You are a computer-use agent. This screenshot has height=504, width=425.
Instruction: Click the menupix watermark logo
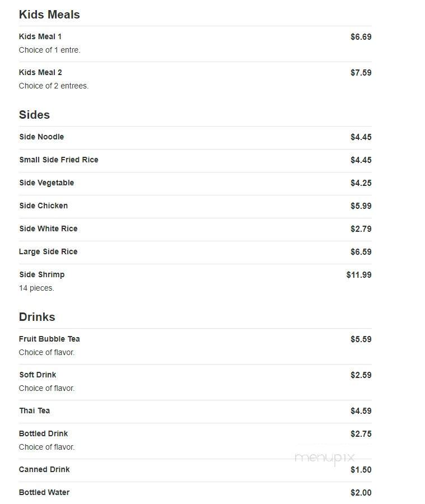(x=324, y=458)
